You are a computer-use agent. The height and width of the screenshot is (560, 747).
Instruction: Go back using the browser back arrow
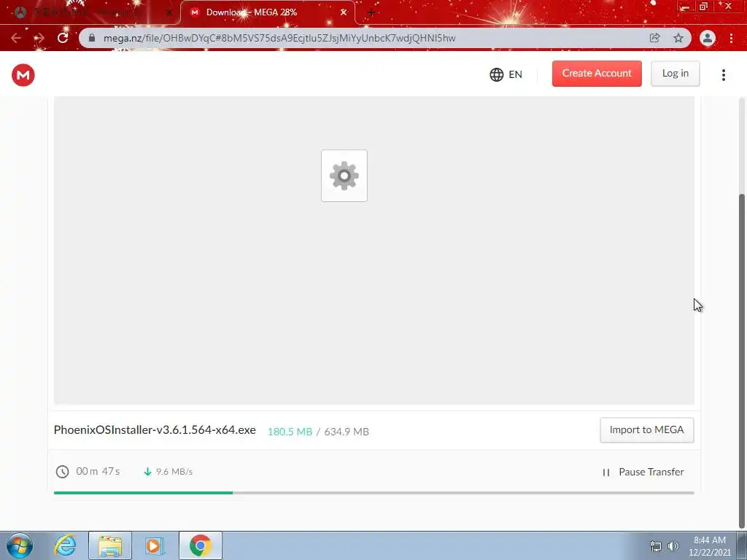[x=16, y=38]
